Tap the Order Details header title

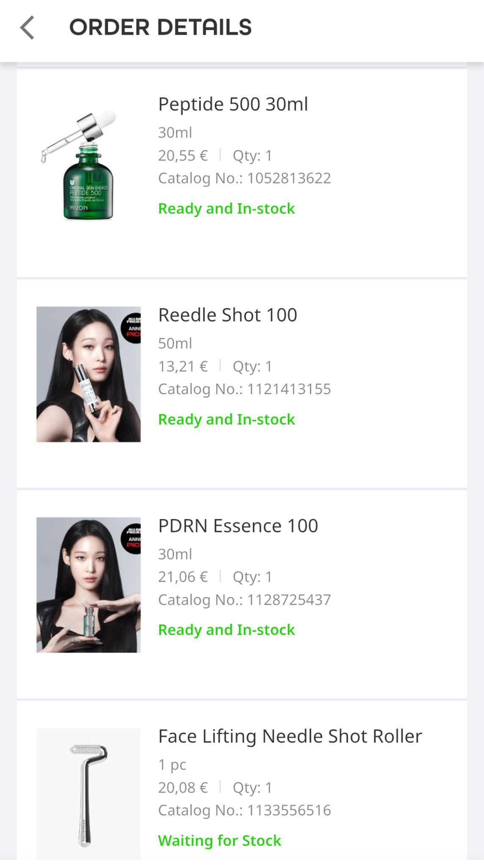[x=160, y=28]
